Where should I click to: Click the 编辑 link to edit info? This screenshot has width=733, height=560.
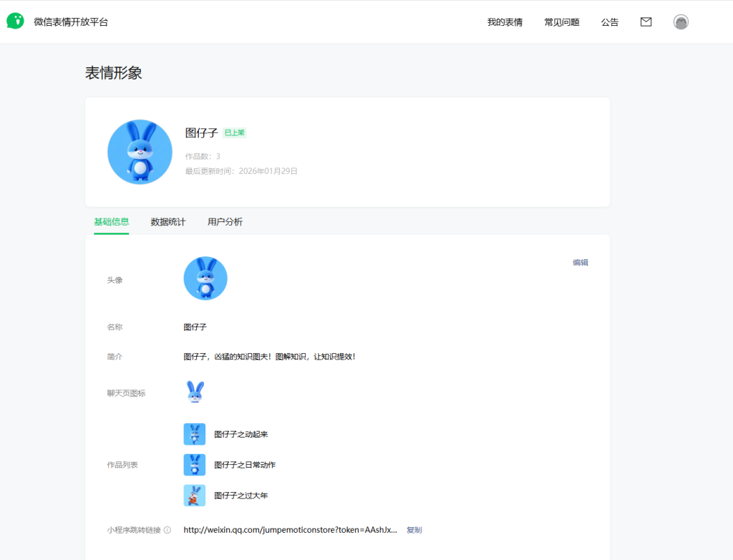click(581, 263)
